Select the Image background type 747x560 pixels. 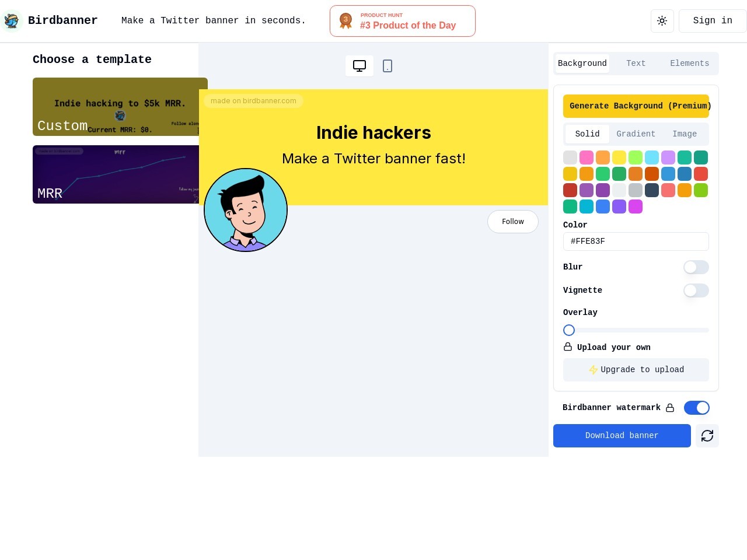685,134
